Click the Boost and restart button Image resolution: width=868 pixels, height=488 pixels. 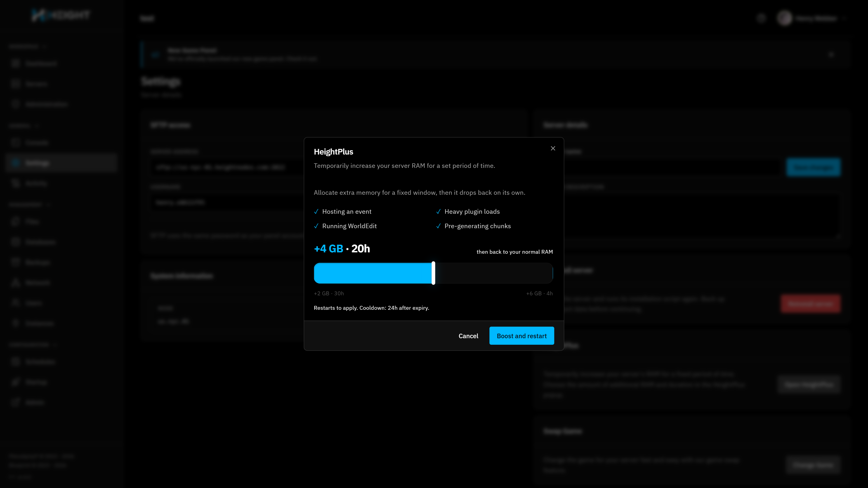[x=522, y=336]
